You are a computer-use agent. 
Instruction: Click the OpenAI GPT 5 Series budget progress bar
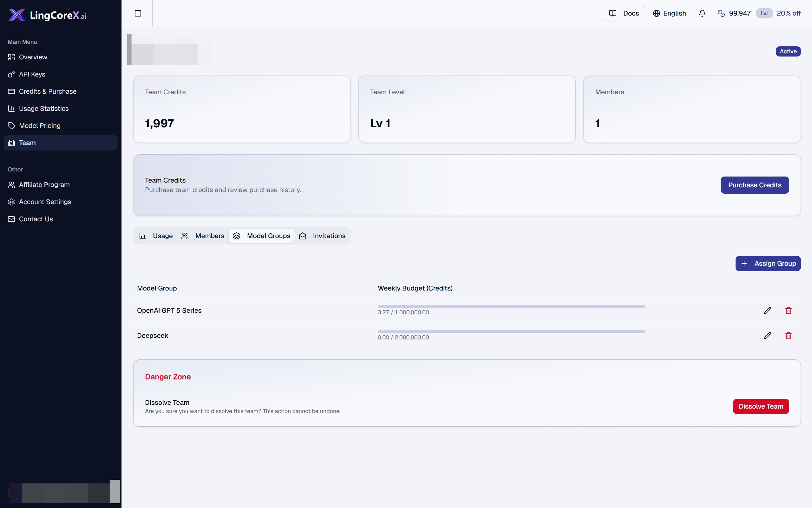tap(511, 306)
